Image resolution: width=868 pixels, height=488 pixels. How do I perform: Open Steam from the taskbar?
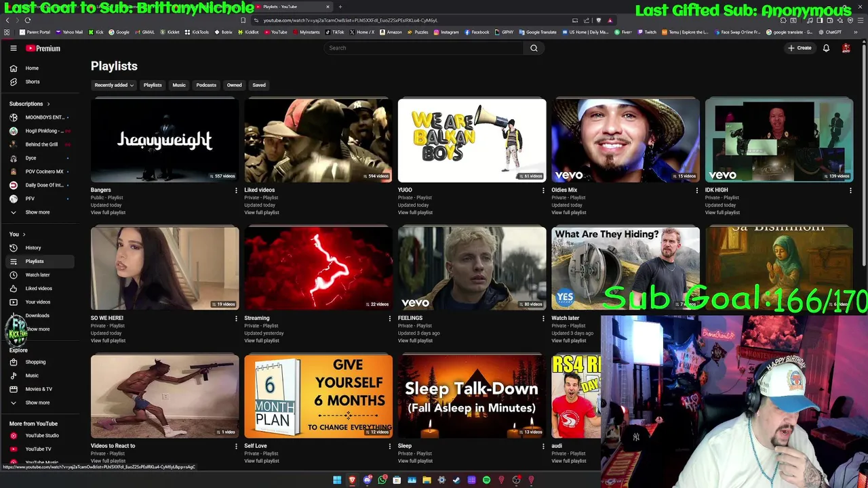click(x=456, y=480)
